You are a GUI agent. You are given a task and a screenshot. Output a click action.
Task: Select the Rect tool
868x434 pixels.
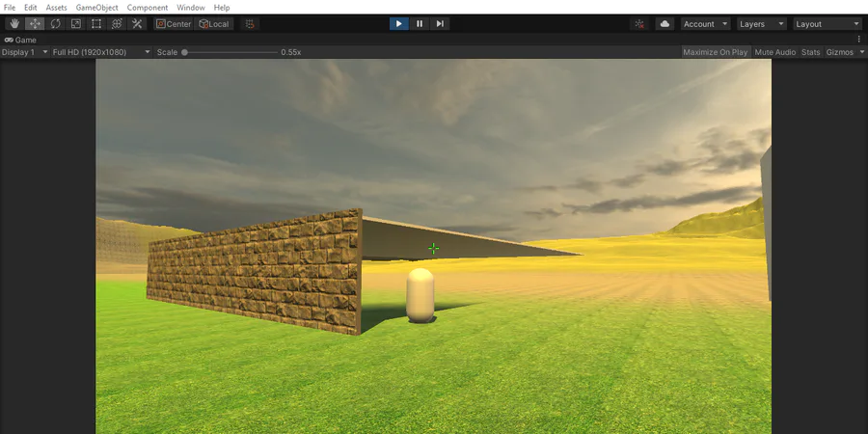click(96, 24)
